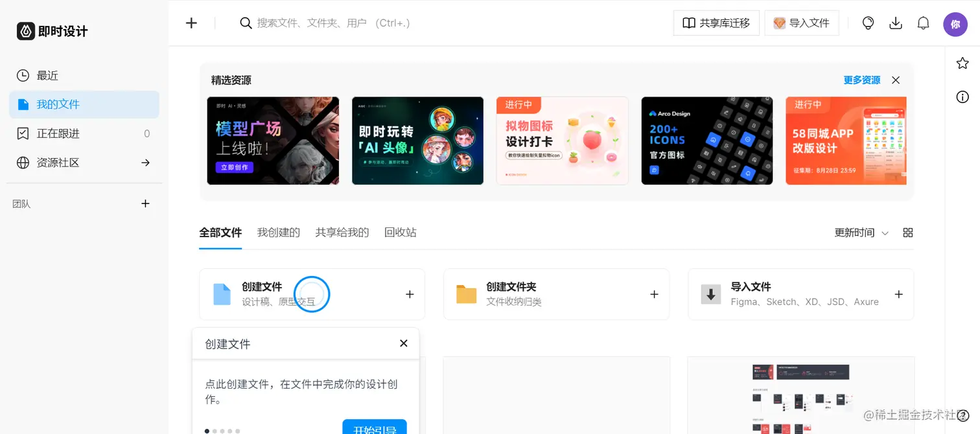Open 资源社区 in sidebar
Viewport: 980px width, 434px height.
pyautogui.click(x=84, y=163)
